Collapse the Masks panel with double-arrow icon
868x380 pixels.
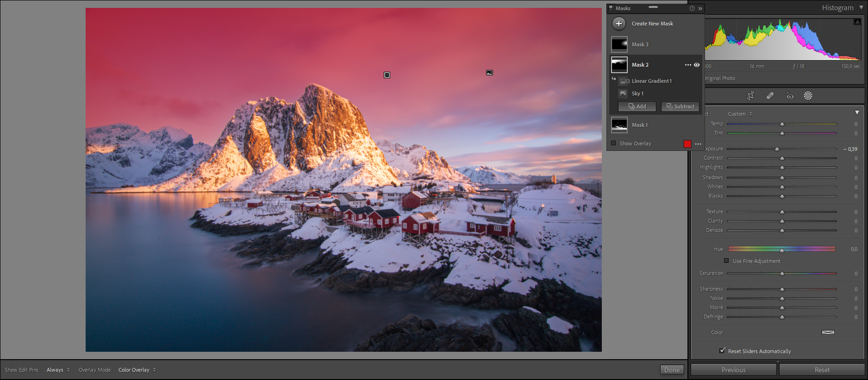(x=700, y=8)
